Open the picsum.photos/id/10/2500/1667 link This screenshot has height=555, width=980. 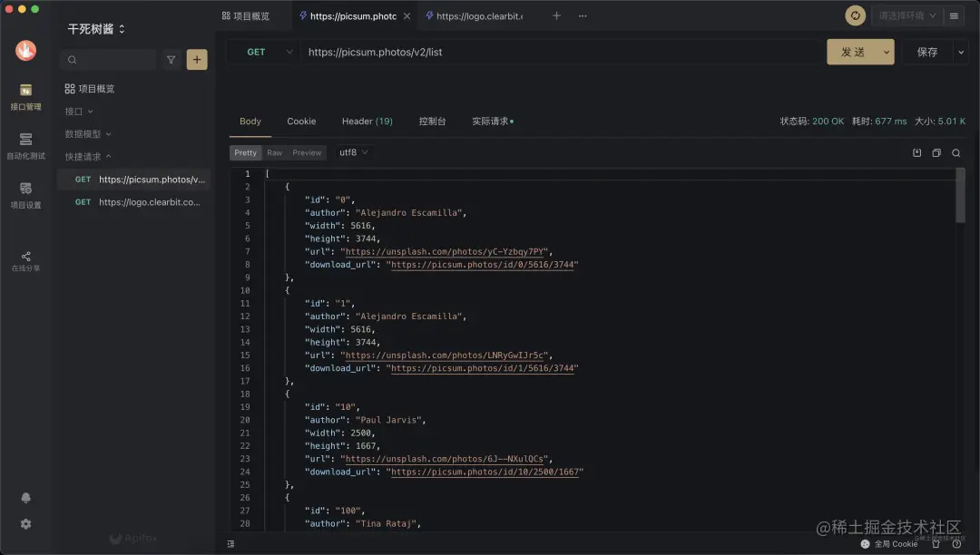point(485,472)
